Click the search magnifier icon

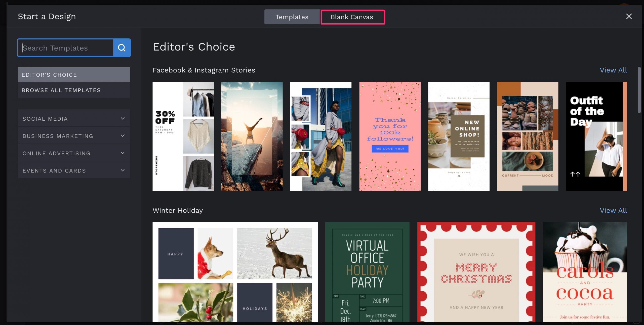tap(122, 48)
